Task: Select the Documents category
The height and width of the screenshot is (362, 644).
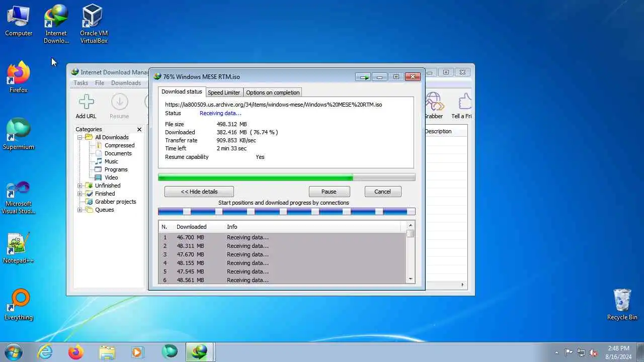Action: (x=118, y=153)
